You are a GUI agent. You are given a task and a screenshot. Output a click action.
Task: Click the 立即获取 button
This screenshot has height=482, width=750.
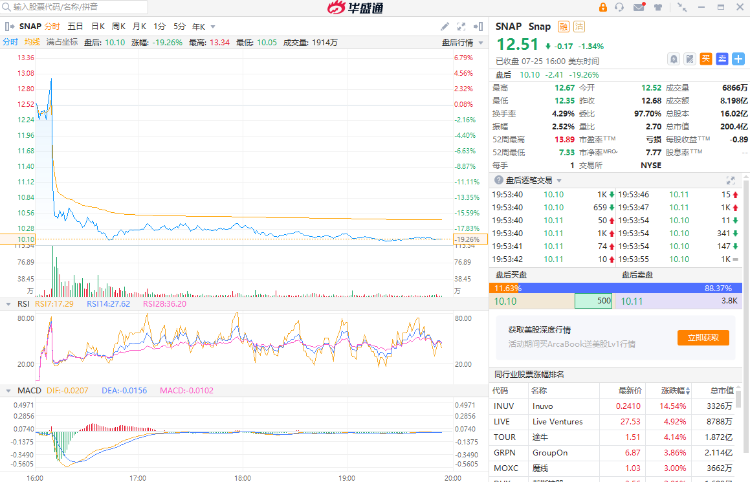point(703,338)
